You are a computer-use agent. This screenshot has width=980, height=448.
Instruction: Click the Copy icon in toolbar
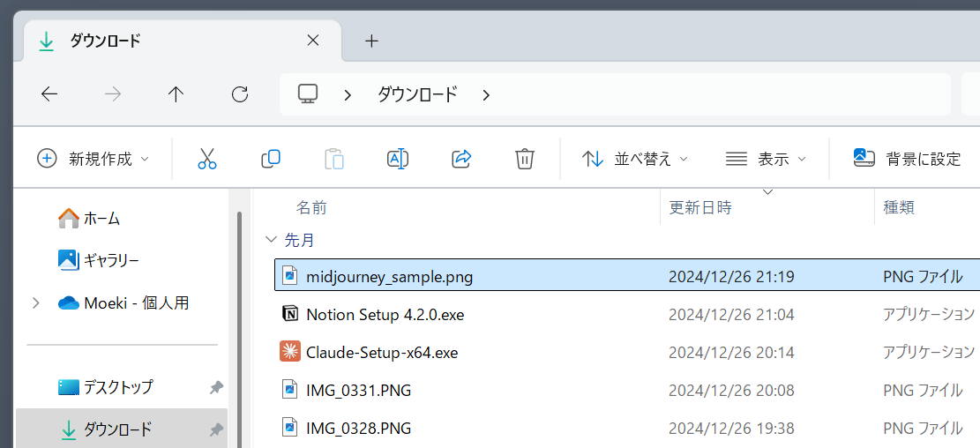tap(270, 159)
